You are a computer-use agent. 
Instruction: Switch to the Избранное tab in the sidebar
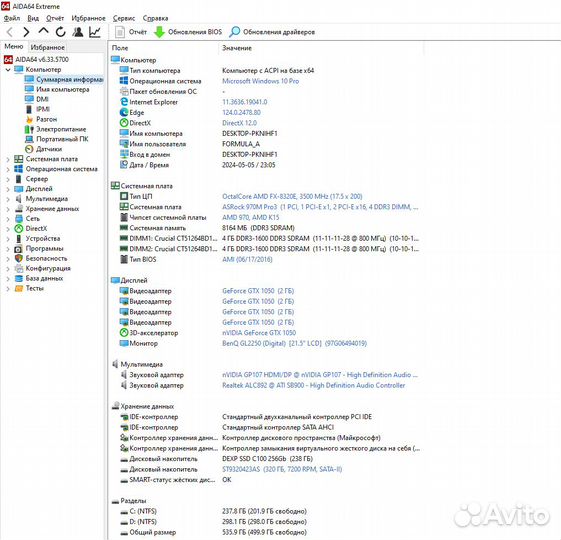pyautogui.click(x=48, y=47)
